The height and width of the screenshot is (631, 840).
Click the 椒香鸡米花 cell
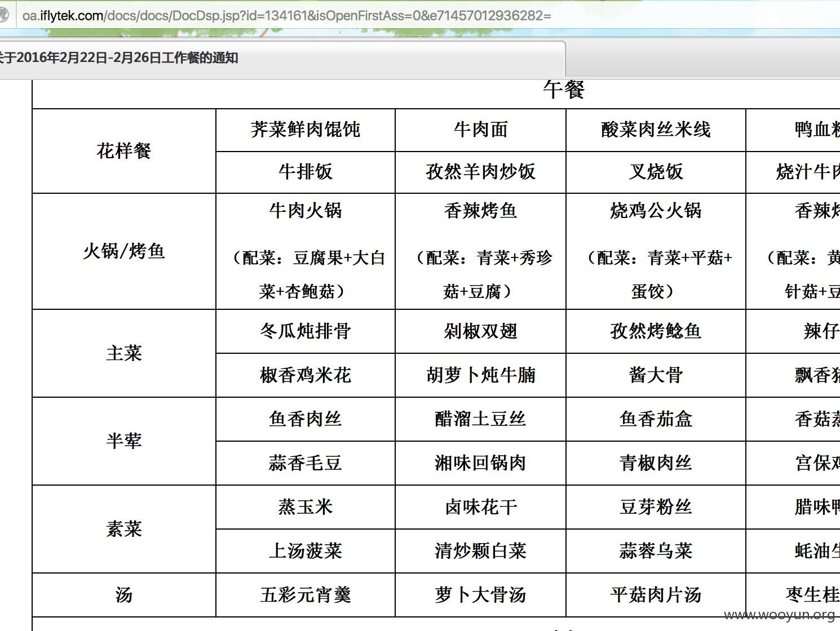click(x=306, y=376)
